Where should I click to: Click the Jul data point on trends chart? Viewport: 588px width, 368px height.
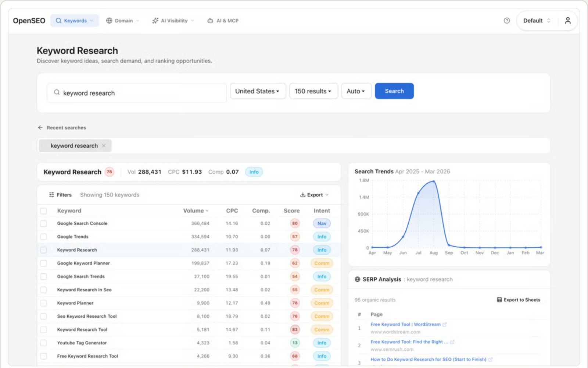pyautogui.click(x=418, y=193)
